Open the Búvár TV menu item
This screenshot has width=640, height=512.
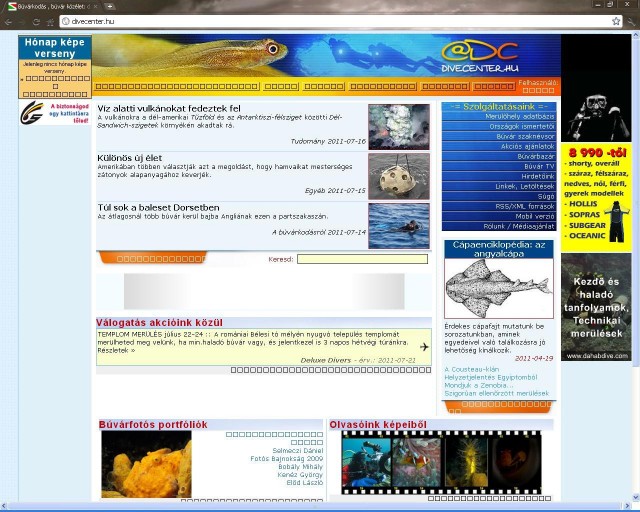tap(499, 165)
